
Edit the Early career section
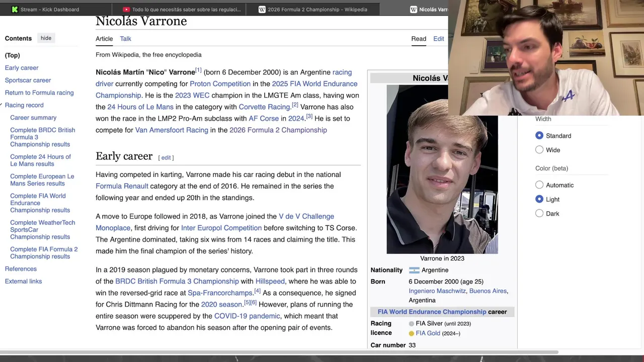tap(166, 157)
